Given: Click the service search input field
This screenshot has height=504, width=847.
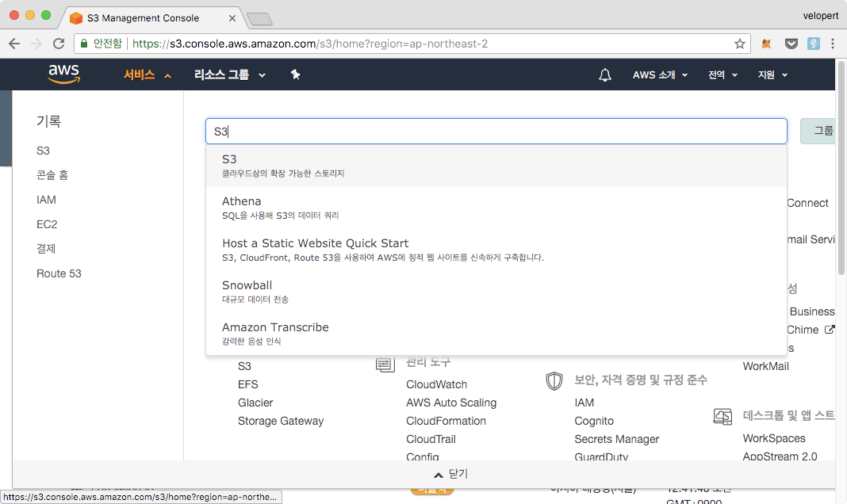Looking at the screenshot, I should 496,131.
